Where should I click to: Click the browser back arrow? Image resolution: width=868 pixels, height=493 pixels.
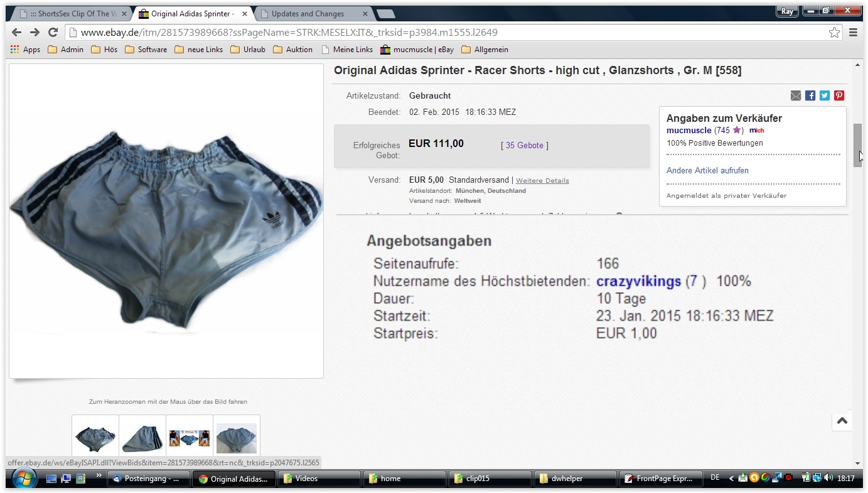pos(16,33)
